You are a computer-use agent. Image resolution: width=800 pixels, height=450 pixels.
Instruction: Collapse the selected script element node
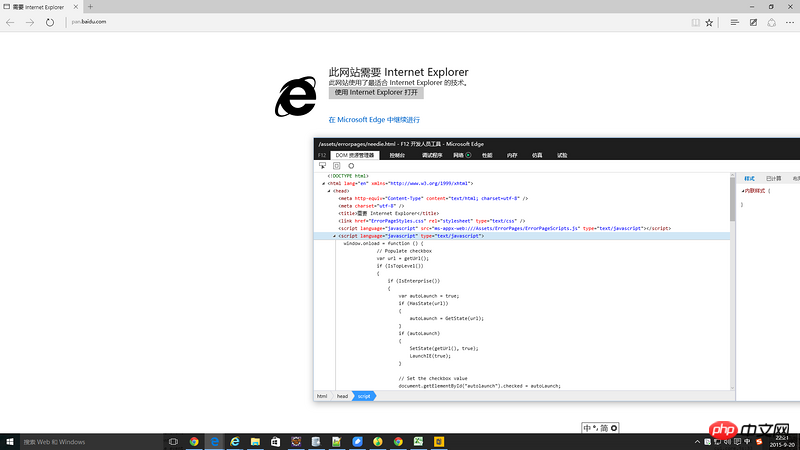[335, 236]
